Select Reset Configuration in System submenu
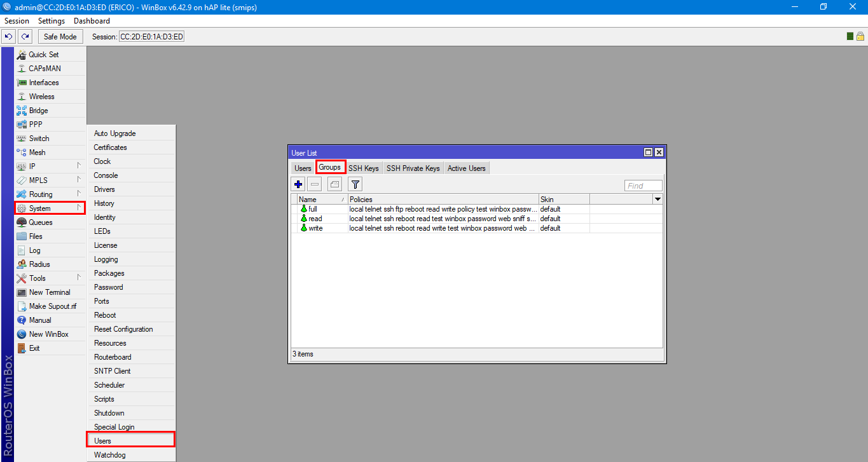This screenshot has width=868, height=462. 131,329
